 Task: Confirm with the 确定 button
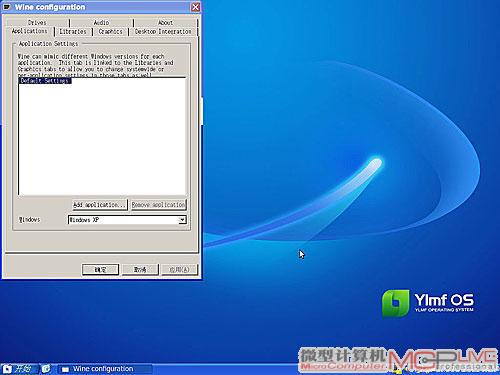pyautogui.click(x=100, y=269)
